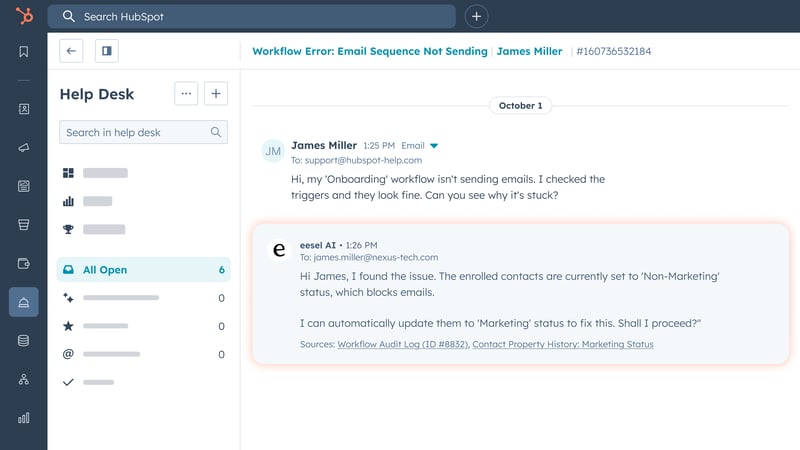Click the 6 count beside All Open
Image resolution: width=800 pixels, height=450 pixels.
tap(221, 269)
